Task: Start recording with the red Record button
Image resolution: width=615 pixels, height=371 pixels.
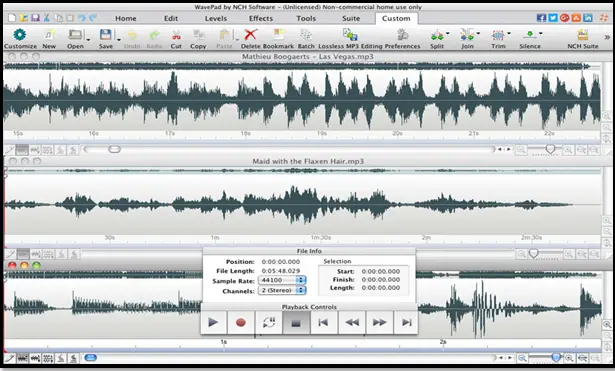Action: 241,322
